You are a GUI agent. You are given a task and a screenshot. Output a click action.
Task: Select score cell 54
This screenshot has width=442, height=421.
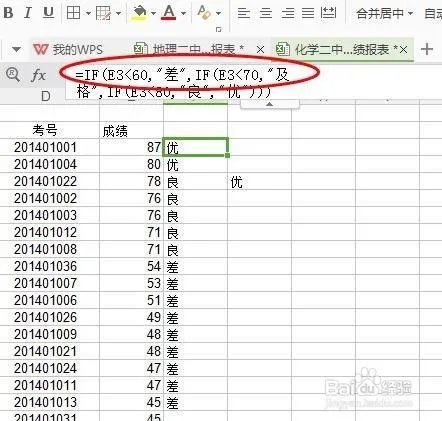tap(131, 266)
